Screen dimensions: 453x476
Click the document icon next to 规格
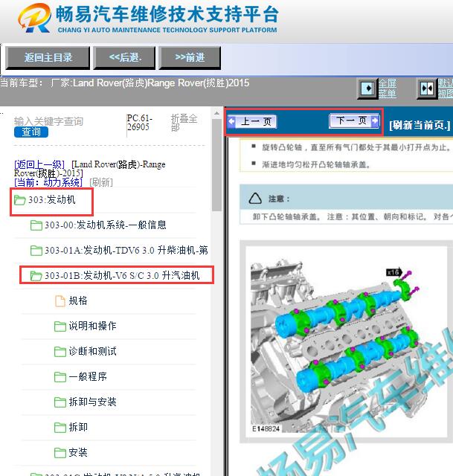point(60,300)
